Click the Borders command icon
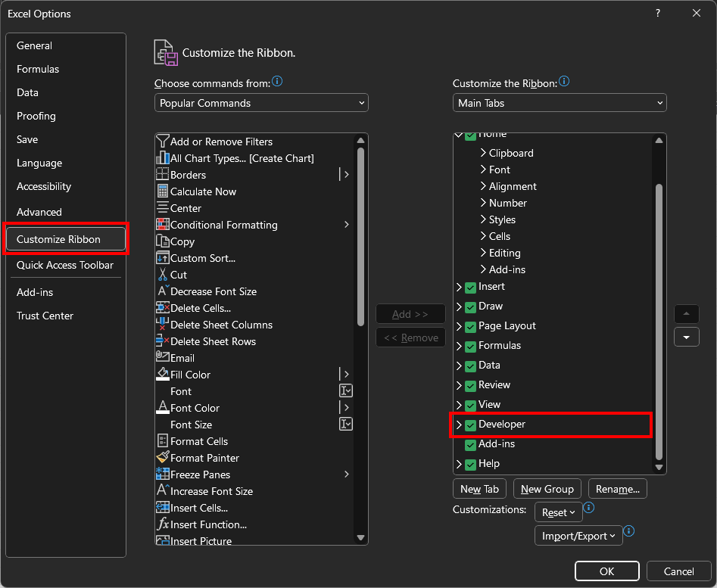This screenshot has height=588, width=717. tap(162, 175)
